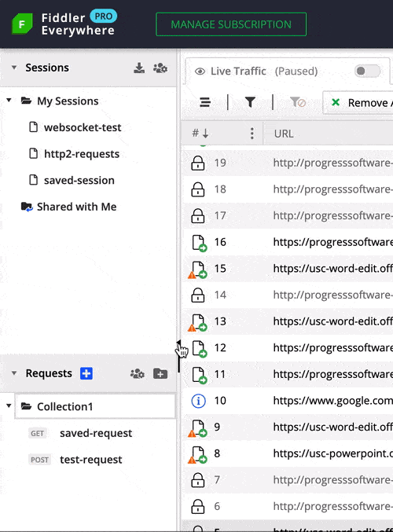The image size is (393, 532).
Task: Open the hamburger menu in the traffic toolbar
Action: click(x=205, y=102)
